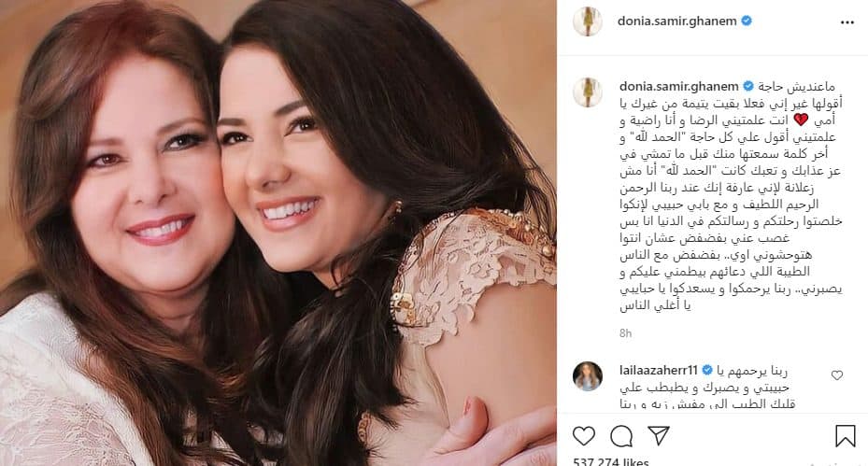Save the post with the bookmark icon
The width and height of the screenshot is (868, 466).
(x=846, y=436)
